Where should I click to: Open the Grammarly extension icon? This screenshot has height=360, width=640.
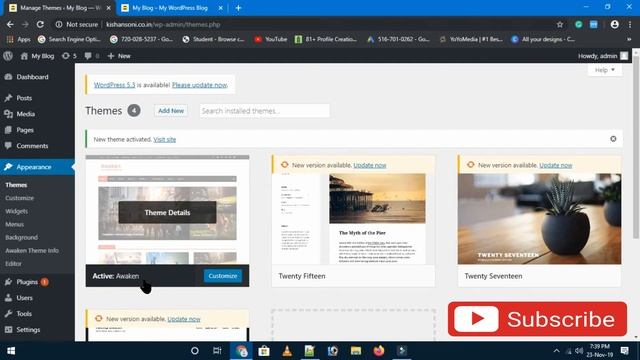(578, 24)
